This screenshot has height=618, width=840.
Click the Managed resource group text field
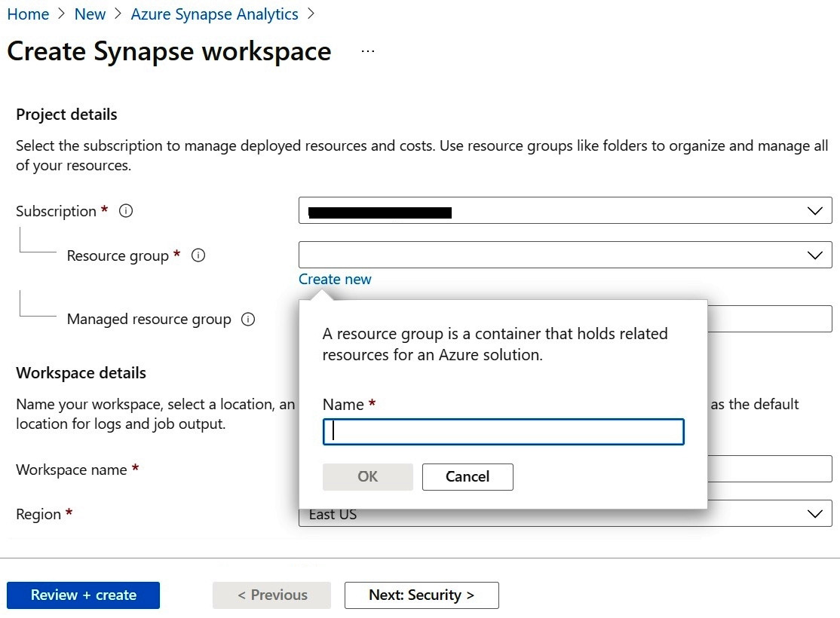769,319
